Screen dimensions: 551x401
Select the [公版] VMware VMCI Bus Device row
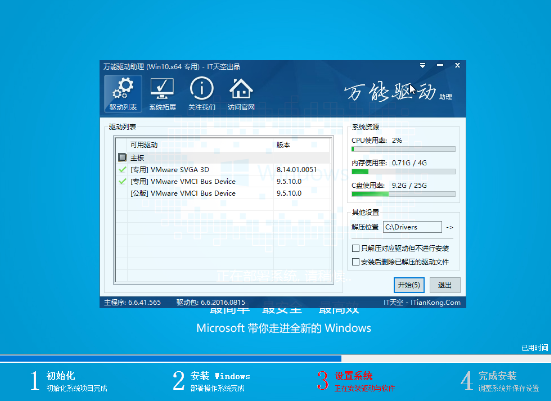pos(223,193)
